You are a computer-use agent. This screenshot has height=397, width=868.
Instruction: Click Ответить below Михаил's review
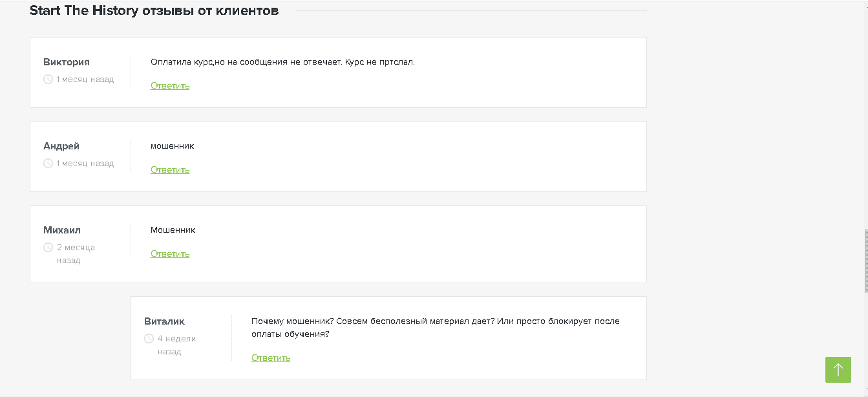(x=170, y=253)
